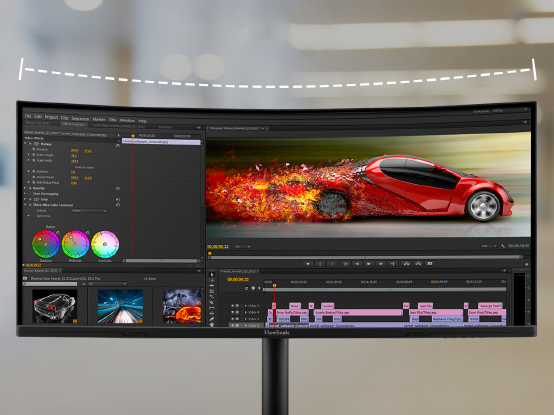Screen dimensions: 554x415
Task: Reset the Motion effect parameters
Action: 118,145
